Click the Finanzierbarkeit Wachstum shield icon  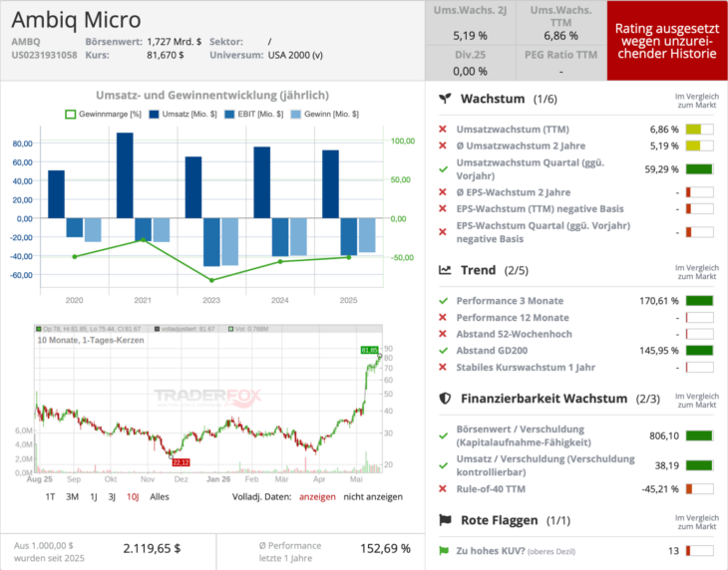click(x=445, y=399)
